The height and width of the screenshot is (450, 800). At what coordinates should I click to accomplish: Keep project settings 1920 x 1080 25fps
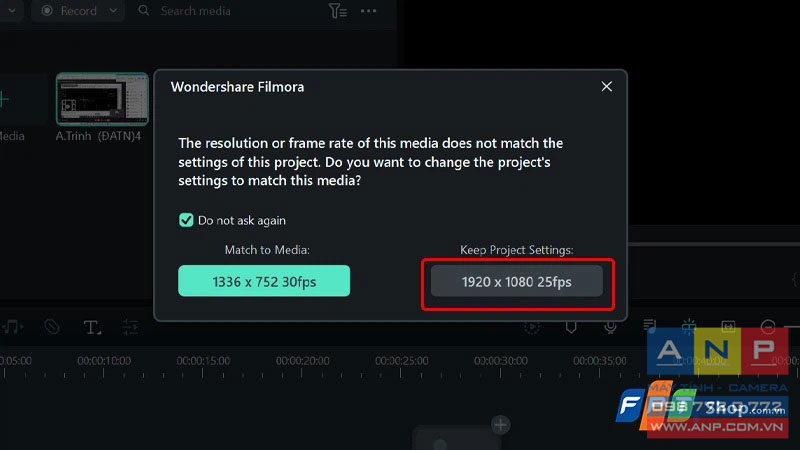(516, 281)
